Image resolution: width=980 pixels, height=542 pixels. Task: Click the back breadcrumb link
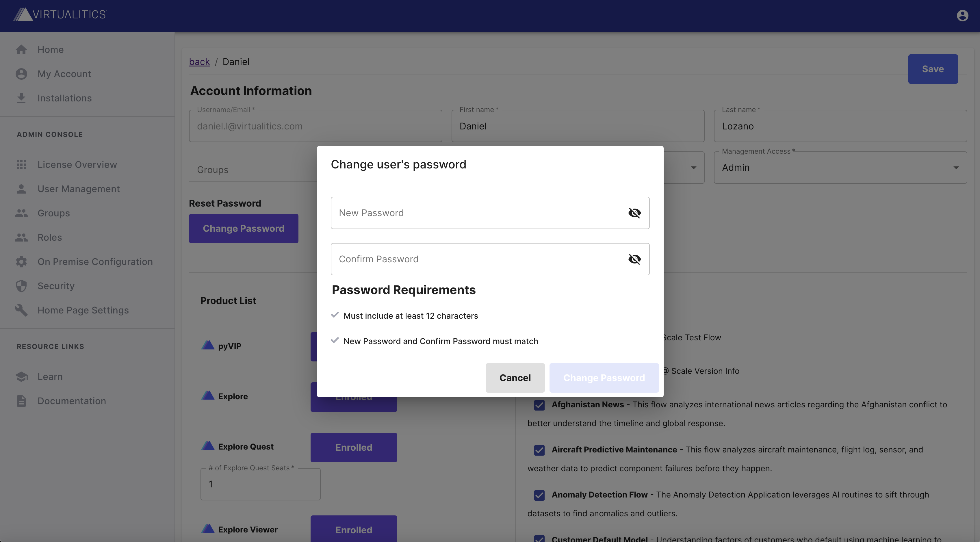pyautogui.click(x=199, y=61)
